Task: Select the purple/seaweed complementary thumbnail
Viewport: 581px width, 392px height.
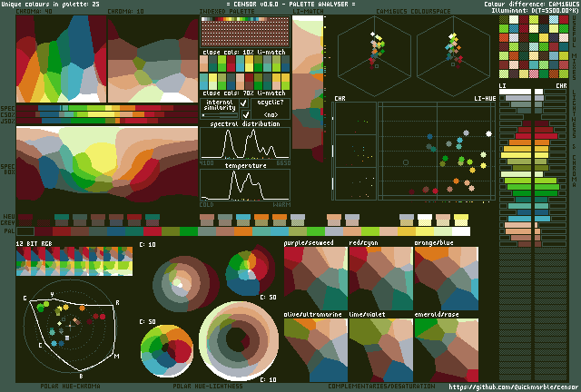Action: click(316, 279)
